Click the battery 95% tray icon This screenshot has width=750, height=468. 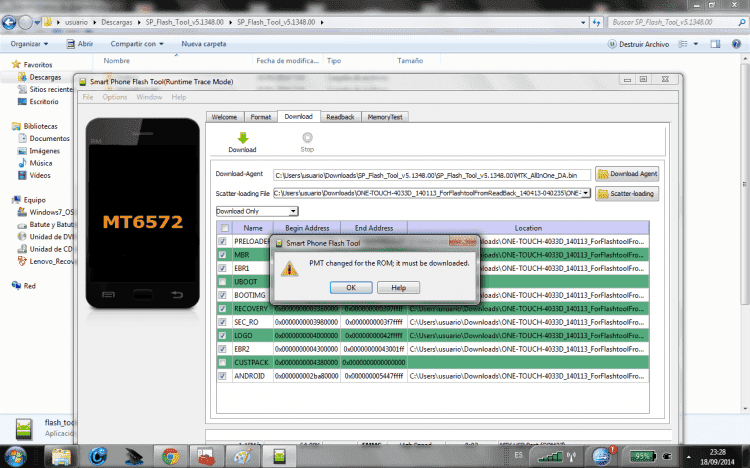(643, 456)
